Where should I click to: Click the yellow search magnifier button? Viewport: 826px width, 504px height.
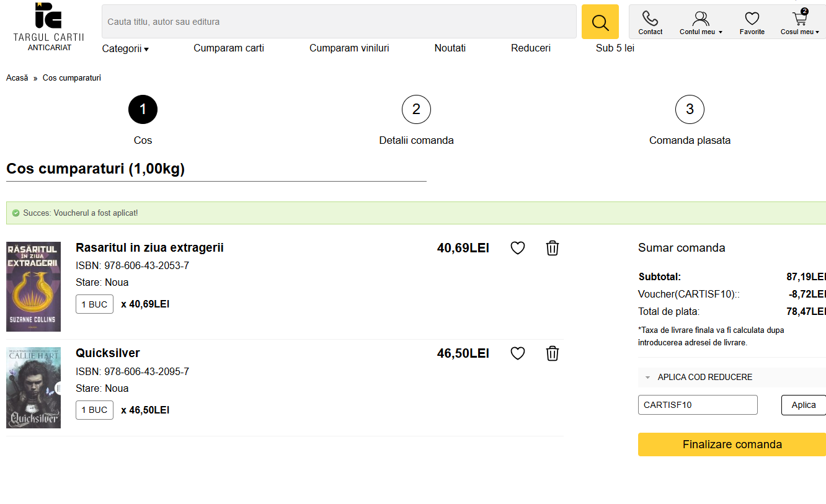(600, 22)
